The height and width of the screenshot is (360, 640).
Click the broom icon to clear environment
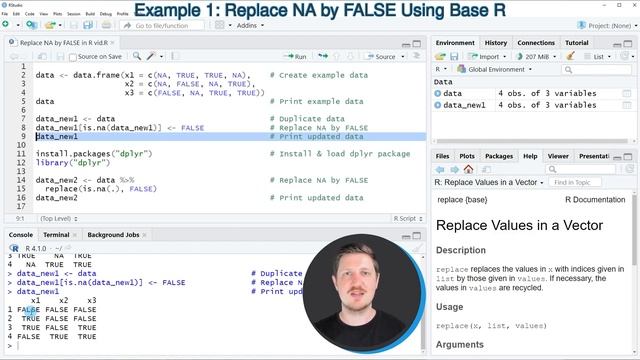click(570, 56)
